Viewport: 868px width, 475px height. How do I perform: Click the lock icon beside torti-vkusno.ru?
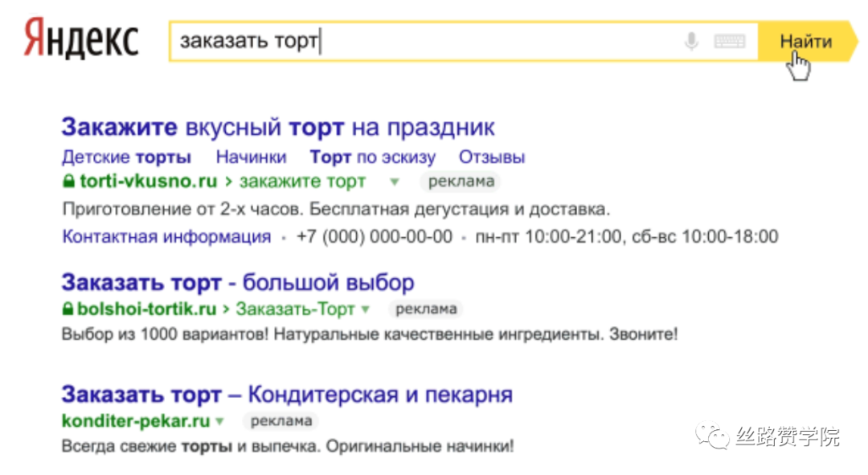click(68, 181)
